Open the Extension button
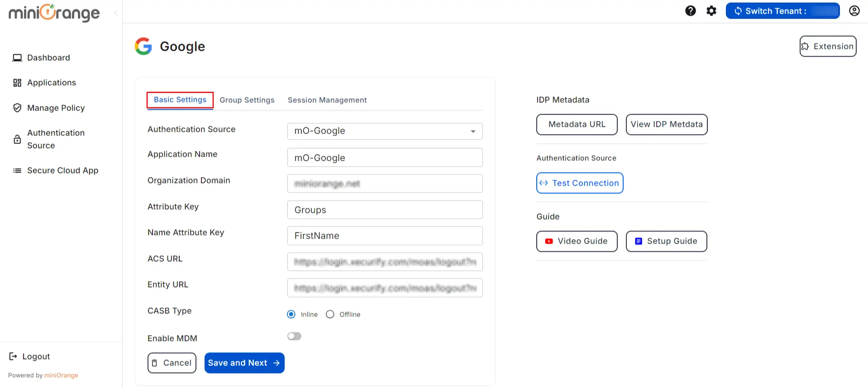 (x=828, y=46)
